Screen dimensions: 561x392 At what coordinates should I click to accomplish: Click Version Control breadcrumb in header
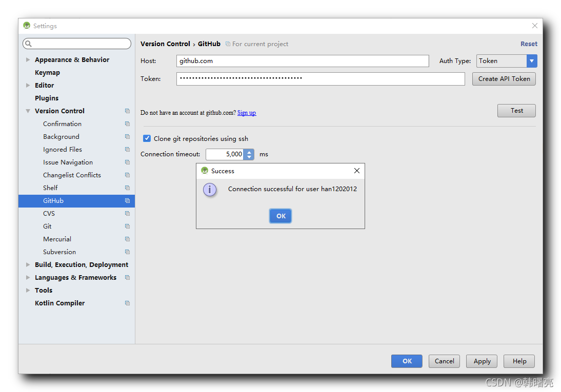click(165, 44)
